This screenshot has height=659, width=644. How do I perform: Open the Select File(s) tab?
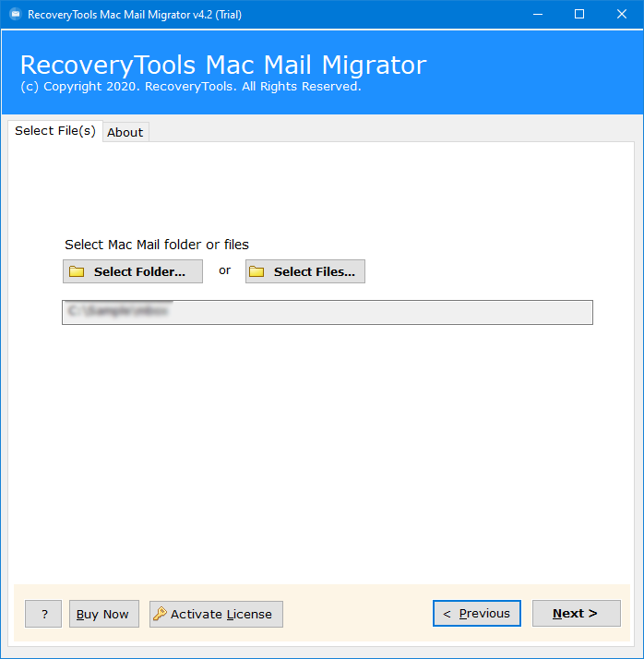pyautogui.click(x=55, y=131)
